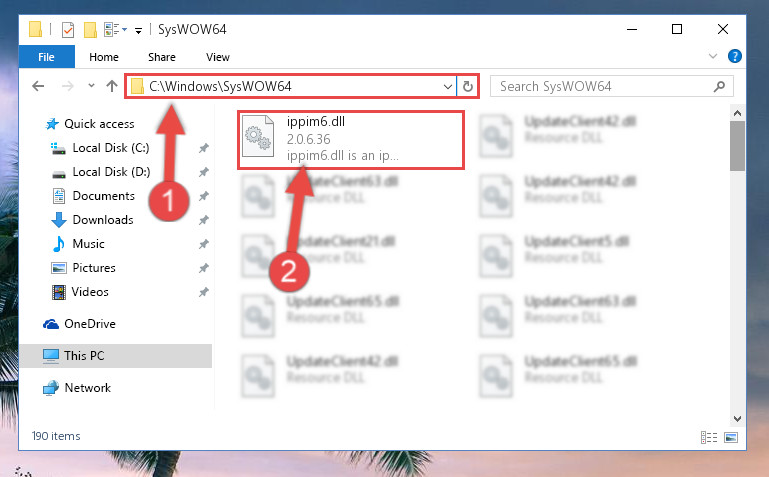Unpin Pictures from Quick access
The image size is (769, 477).
[204, 268]
